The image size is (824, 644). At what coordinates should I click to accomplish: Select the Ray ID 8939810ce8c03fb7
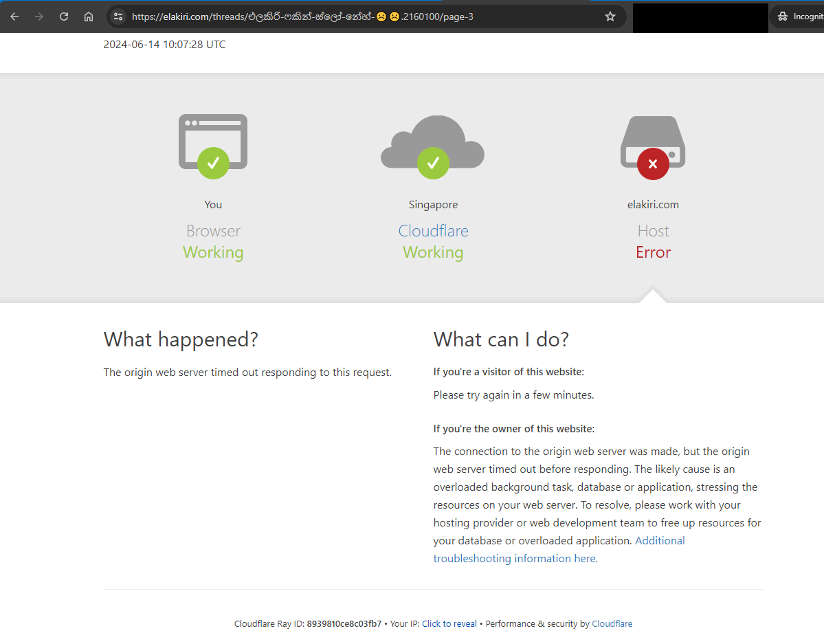[344, 623]
